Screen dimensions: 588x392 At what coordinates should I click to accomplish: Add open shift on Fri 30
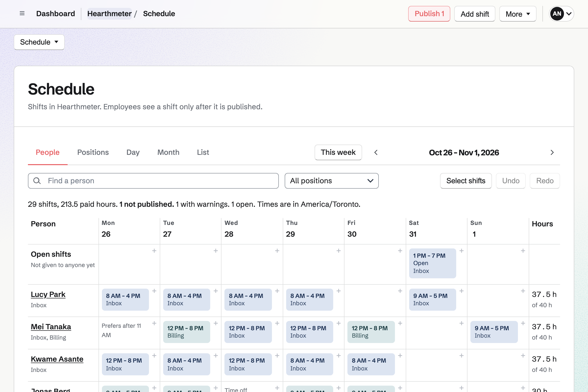400,251
